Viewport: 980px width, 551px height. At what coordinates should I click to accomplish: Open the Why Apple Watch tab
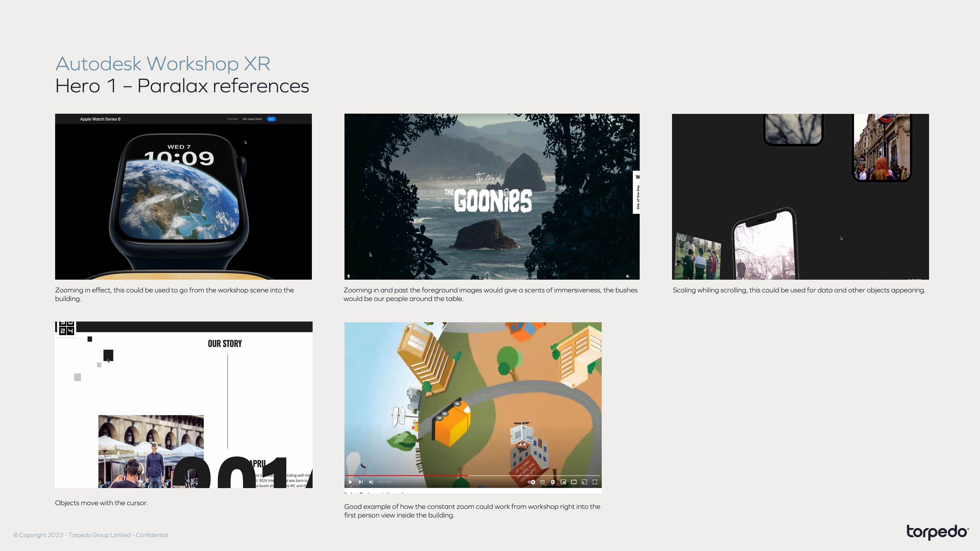click(252, 119)
